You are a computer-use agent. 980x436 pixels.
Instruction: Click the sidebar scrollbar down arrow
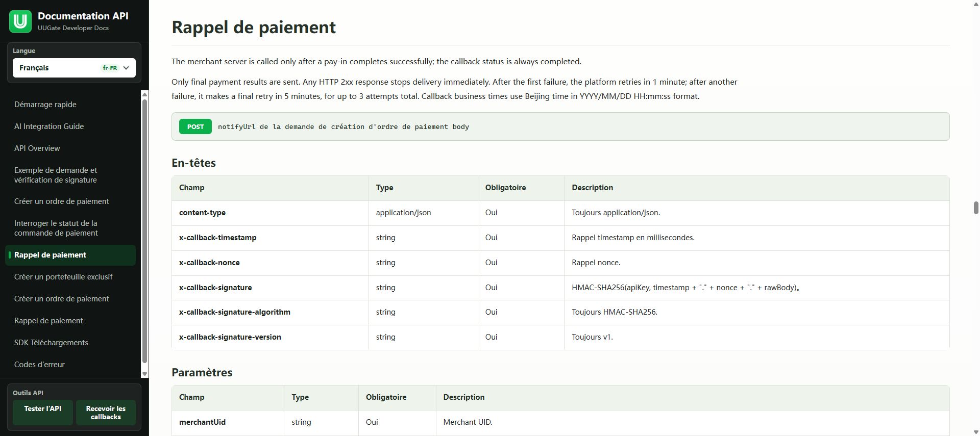pos(144,374)
